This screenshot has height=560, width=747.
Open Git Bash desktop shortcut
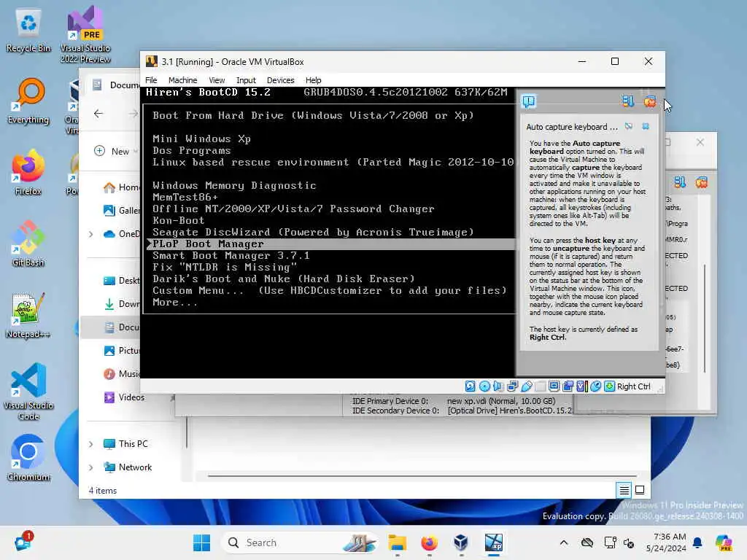point(28,244)
